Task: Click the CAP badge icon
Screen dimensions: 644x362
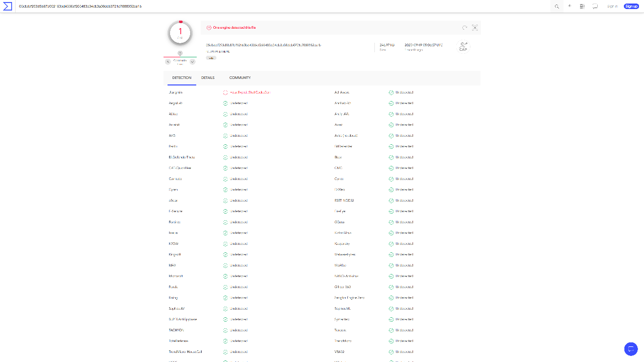Action: [x=462, y=47]
